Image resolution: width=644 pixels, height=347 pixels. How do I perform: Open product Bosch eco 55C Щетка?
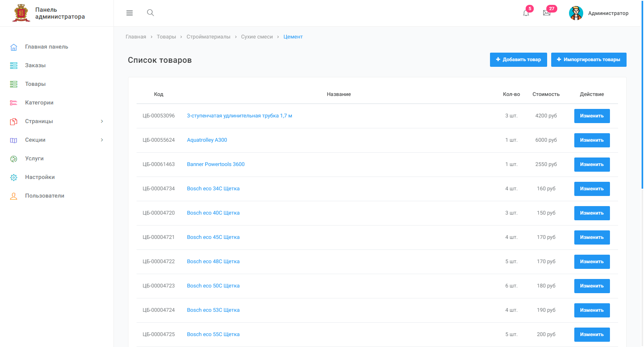tap(213, 334)
